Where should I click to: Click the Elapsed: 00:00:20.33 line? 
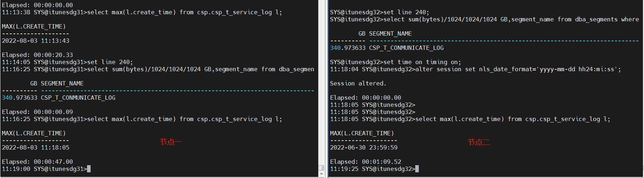point(37,55)
